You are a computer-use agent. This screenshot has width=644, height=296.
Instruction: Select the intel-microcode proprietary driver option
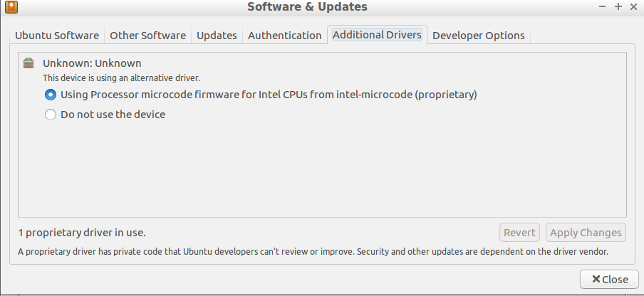click(x=261, y=95)
